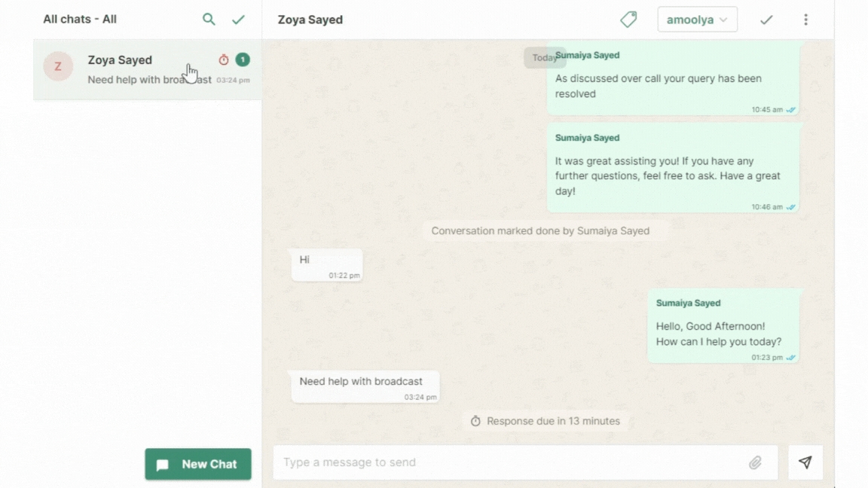Click the red timer icon on Zoya's chat
The width and height of the screenshot is (868, 488).
(224, 60)
